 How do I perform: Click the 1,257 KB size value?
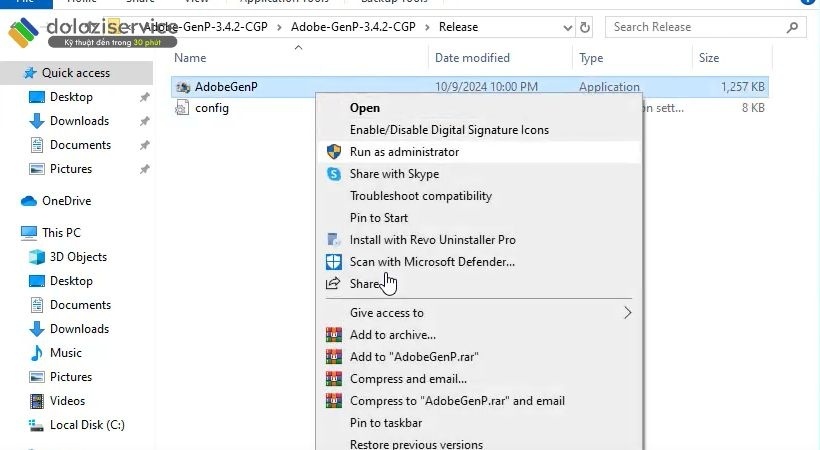coord(743,87)
